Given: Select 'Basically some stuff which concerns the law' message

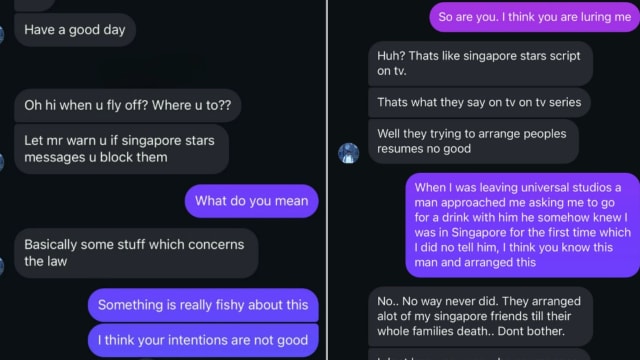Looking at the screenshot, I should (x=136, y=253).
